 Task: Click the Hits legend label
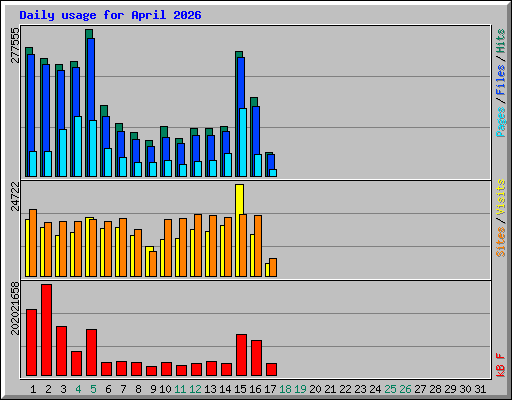tap(500, 41)
